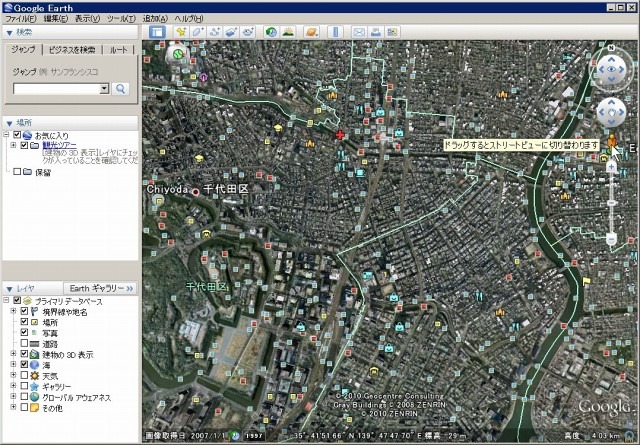Click the red cross hospital map marker
Image resolution: width=640 pixels, height=445 pixels.
[x=340, y=135]
